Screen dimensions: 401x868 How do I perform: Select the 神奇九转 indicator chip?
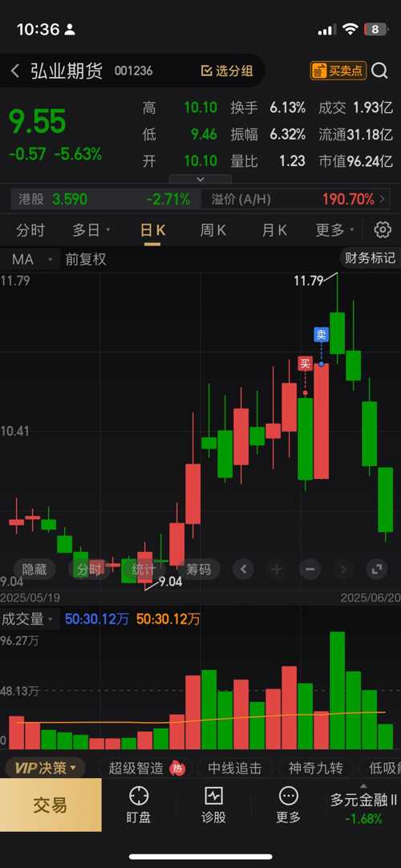[316, 768]
